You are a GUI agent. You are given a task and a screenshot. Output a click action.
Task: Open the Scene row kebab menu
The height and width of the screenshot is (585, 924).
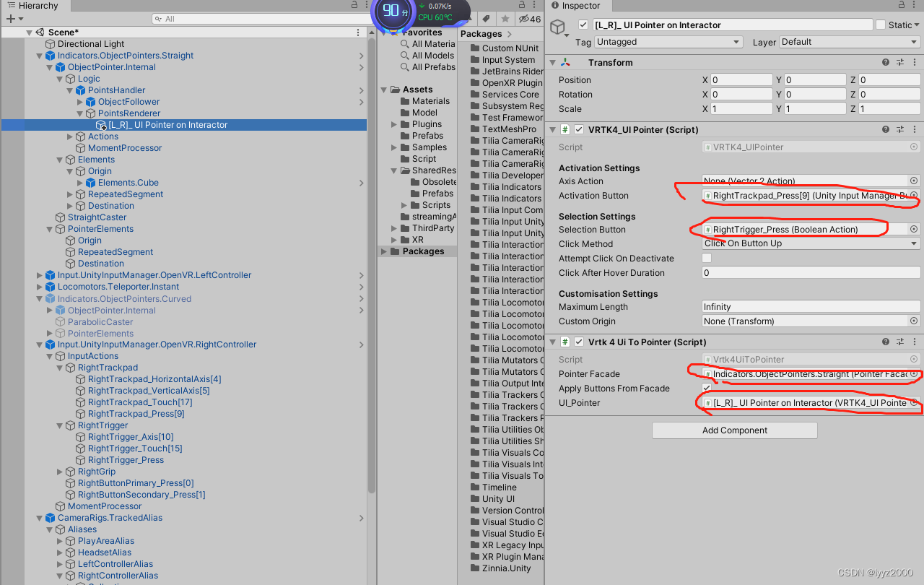point(358,32)
